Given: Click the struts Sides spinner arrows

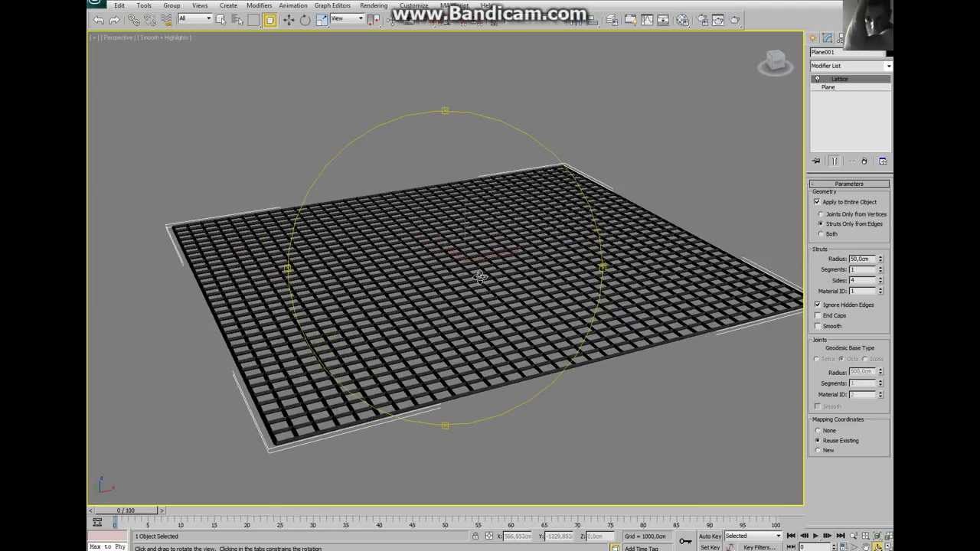Looking at the screenshot, I should pyautogui.click(x=880, y=280).
